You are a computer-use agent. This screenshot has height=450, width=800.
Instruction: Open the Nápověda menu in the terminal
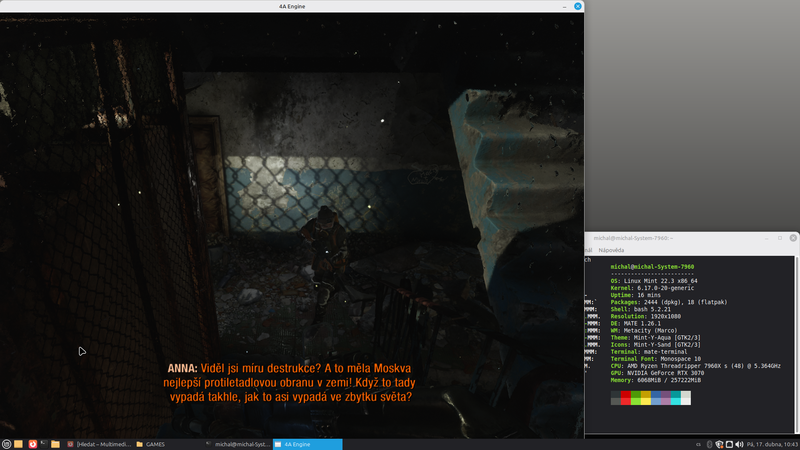(611, 250)
